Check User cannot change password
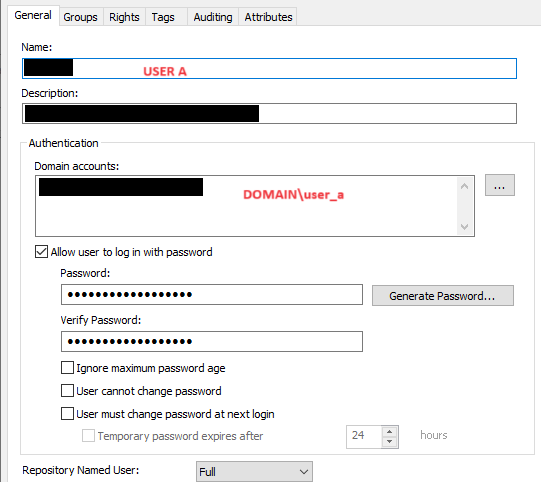The image size is (541, 482). (x=67, y=391)
